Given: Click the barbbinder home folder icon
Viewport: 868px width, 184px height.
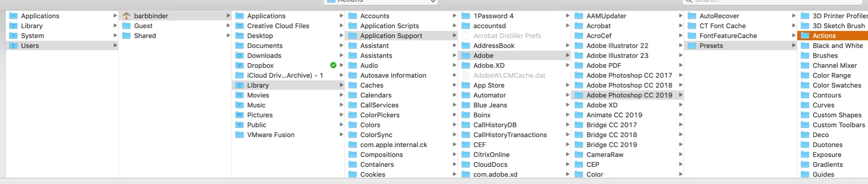Looking at the screenshot, I should click(x=127, y=16).
